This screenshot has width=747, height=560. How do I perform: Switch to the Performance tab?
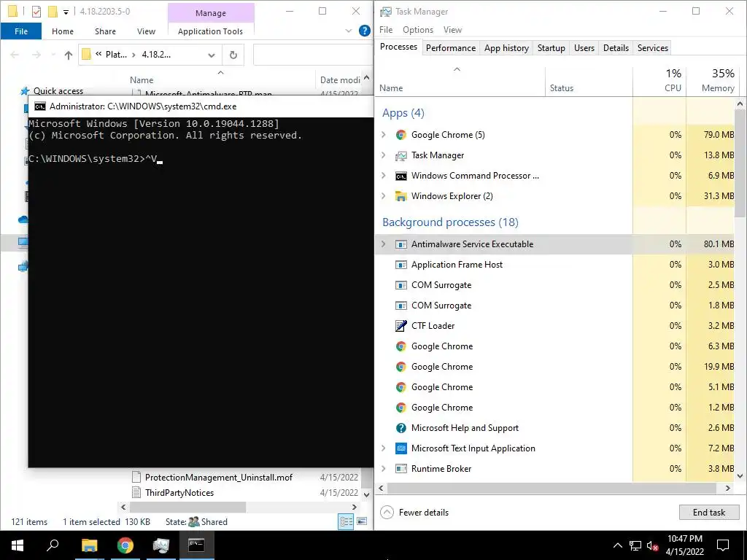(x=451, y=48)
